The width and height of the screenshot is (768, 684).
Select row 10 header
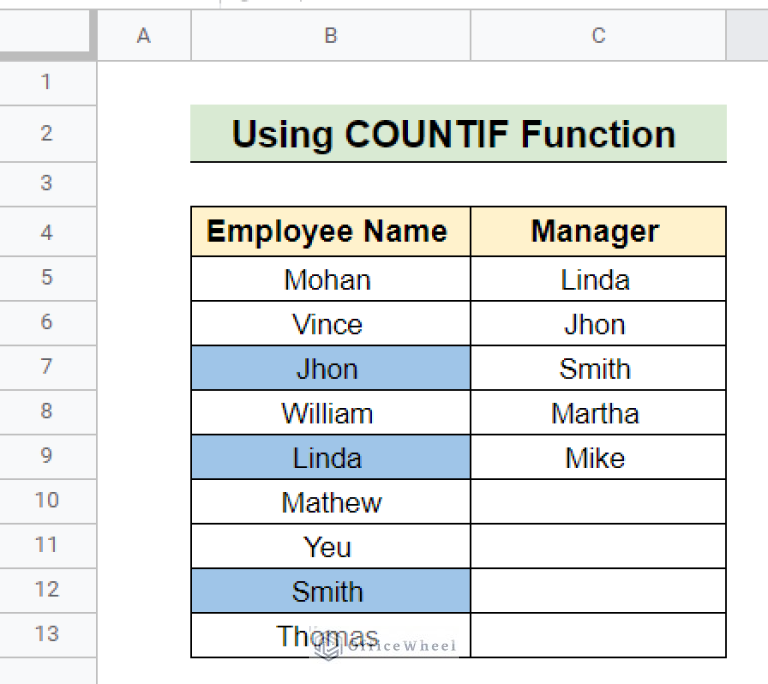click(47, 501)
